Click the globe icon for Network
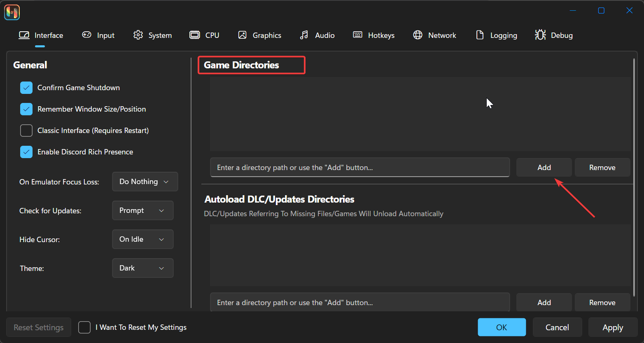 click(418, 35)
